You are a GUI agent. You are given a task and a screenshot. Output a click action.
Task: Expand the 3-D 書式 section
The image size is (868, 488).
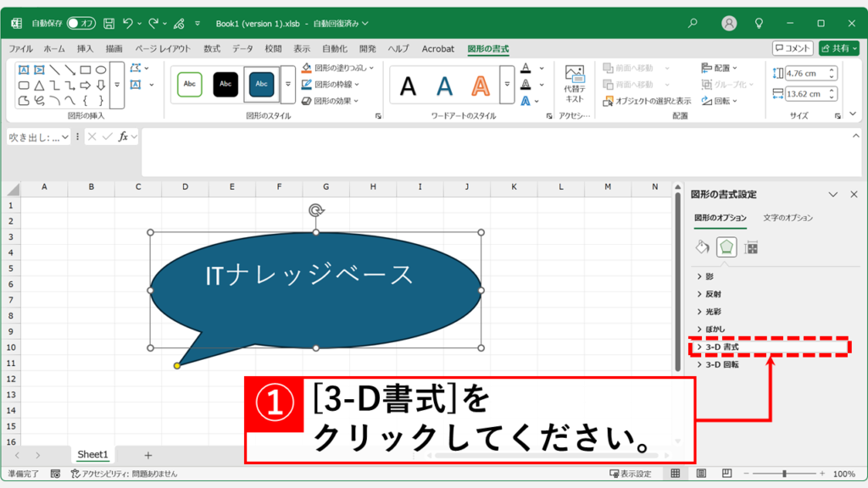(x=722, y=347)
